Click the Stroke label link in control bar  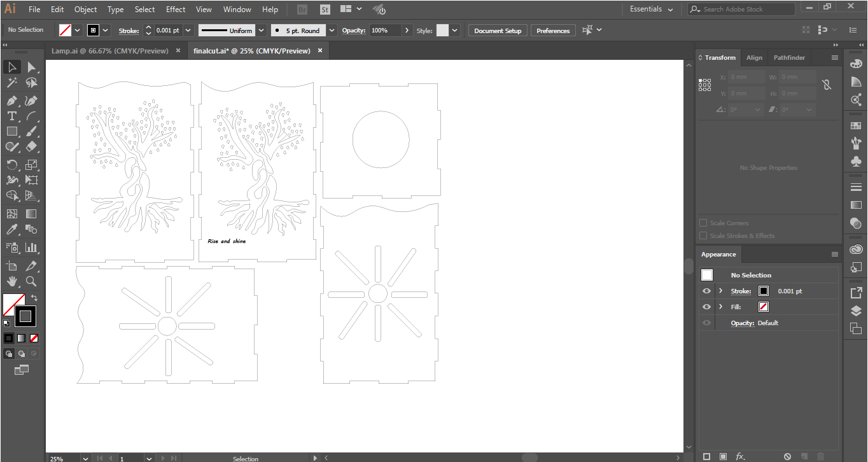click(x=129, y=31)
